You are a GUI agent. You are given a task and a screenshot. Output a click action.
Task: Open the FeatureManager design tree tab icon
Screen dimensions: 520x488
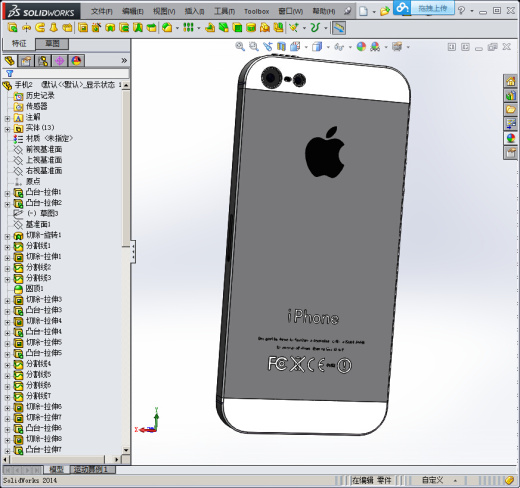point(10,61)
